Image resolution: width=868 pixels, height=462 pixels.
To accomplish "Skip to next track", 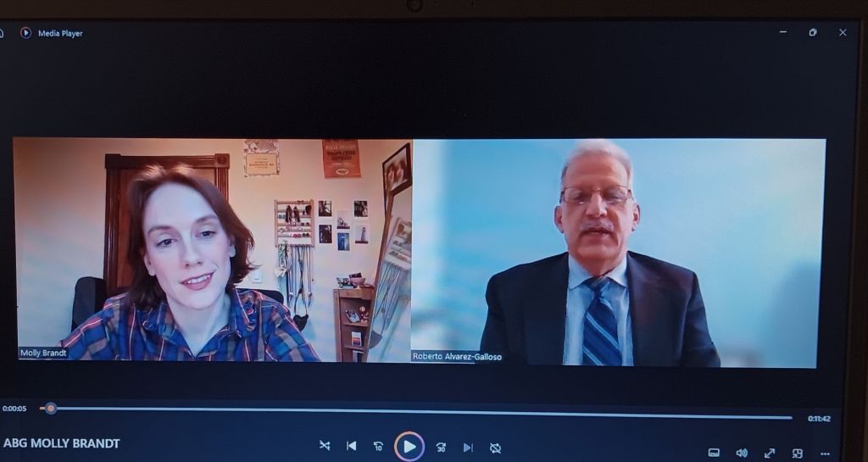I will [x=468, y=447].
